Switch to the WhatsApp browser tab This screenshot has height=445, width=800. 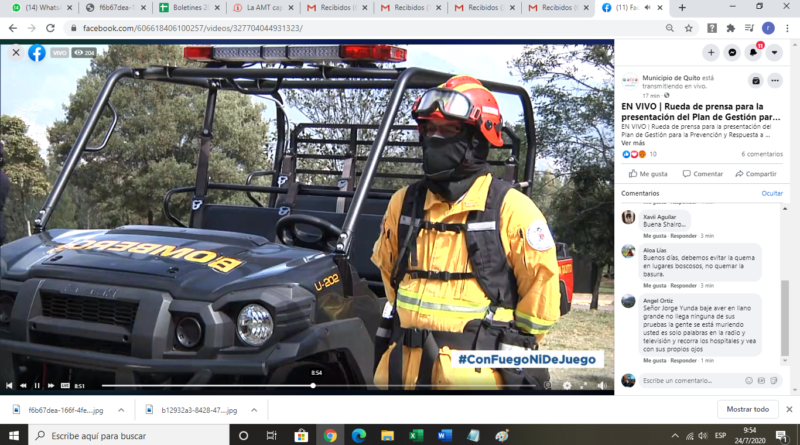click(x=43, y=8)
